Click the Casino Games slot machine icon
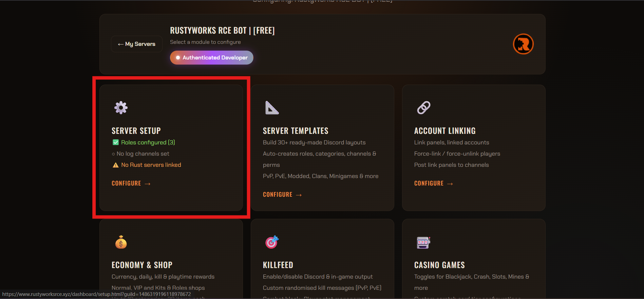 pos(423,242)
